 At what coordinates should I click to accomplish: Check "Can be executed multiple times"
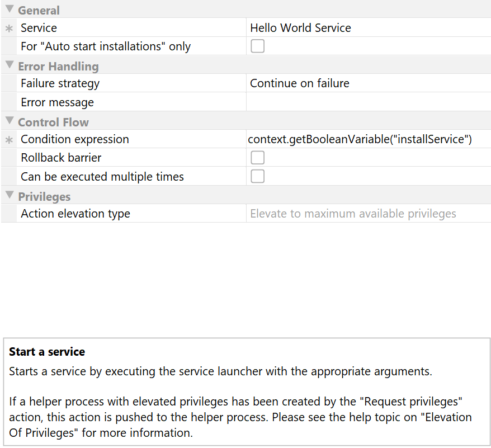[257, 176]
